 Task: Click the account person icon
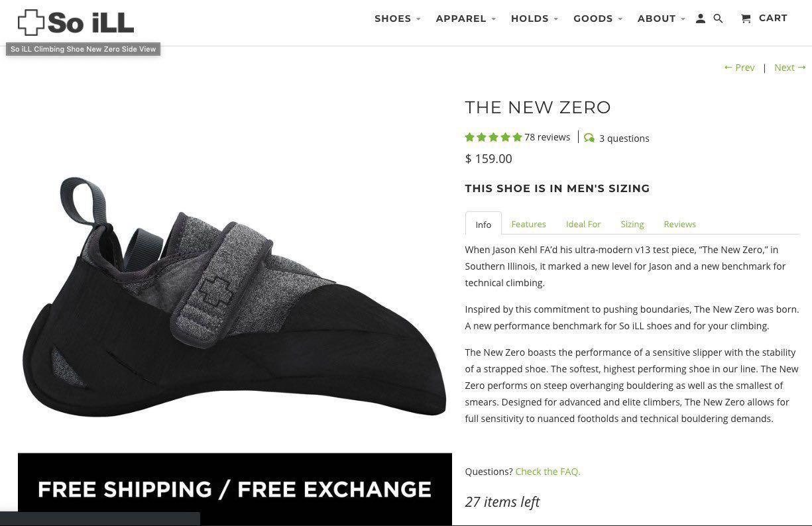(x=701, y=18)
